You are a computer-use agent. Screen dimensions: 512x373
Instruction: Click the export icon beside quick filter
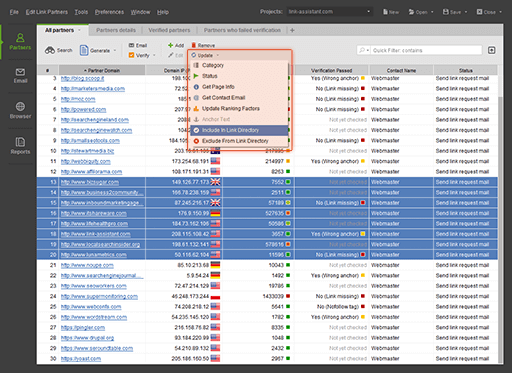click(x=491, y=50)
